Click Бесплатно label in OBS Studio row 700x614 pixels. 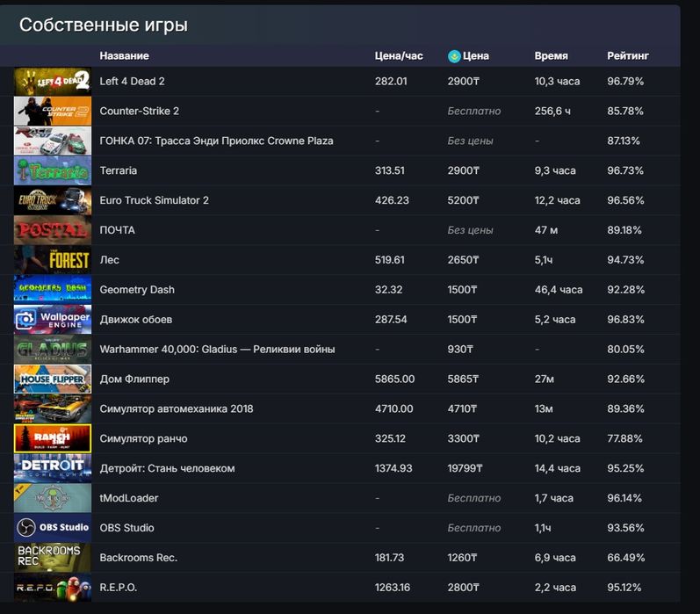tap(474, 528)
